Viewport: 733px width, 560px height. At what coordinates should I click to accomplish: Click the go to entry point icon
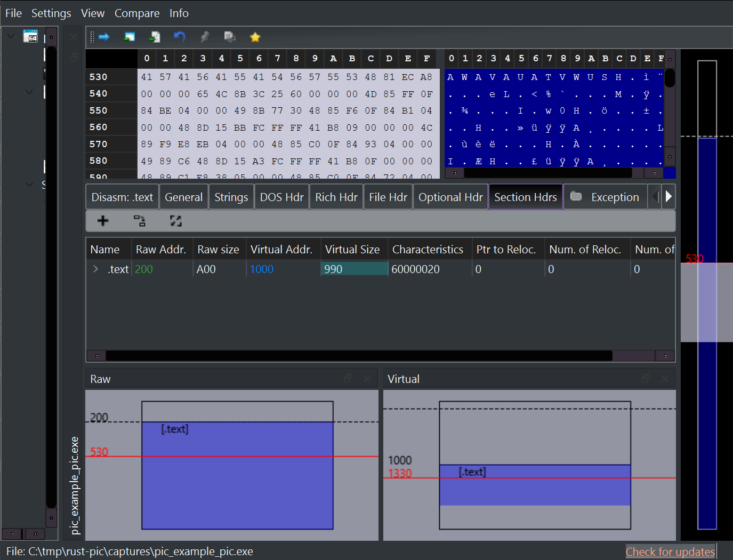pos(129,37)
